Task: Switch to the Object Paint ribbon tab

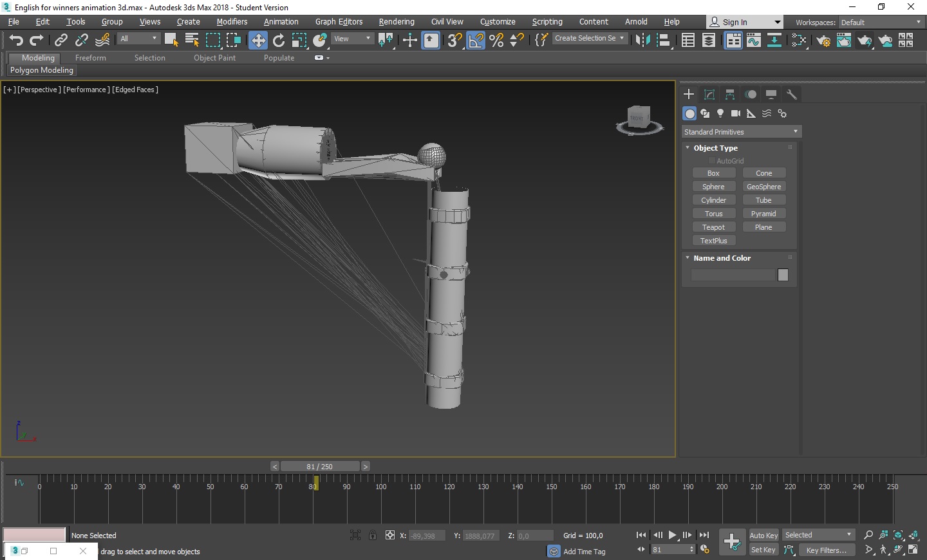Action: click(214, 58)
